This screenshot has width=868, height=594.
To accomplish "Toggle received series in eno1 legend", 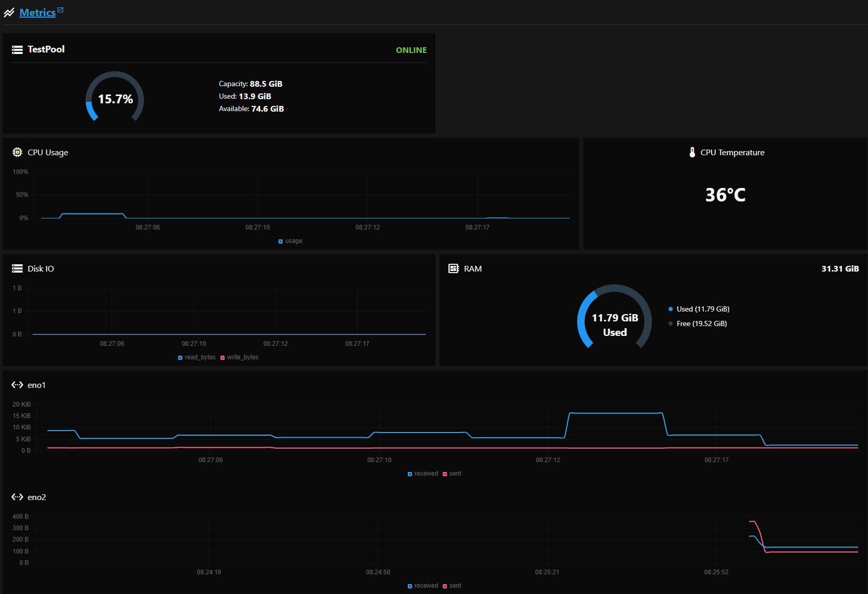I will click(x=423, y=474).
